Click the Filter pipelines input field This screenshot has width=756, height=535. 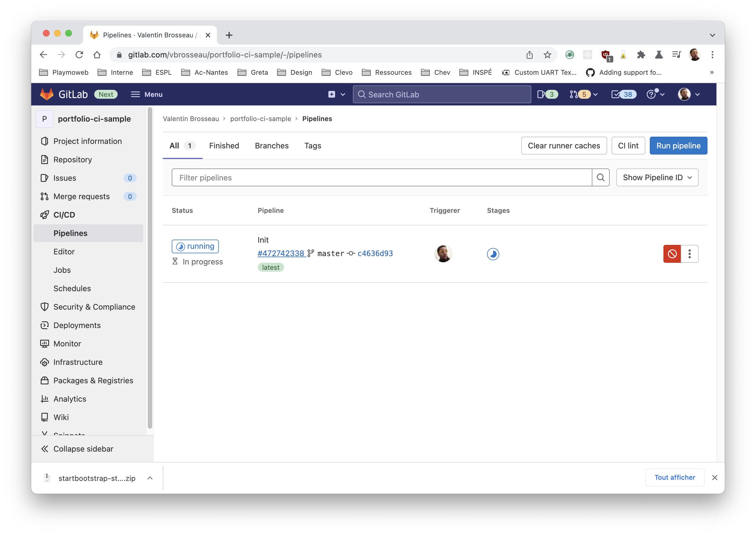381,178
